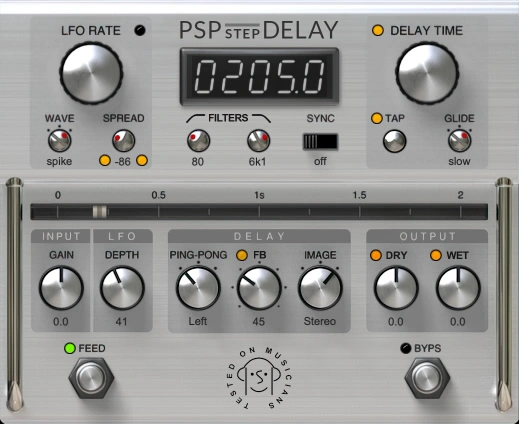The image size is (519, 424).
Task: Click the 'Left' ping-pong value
Action: [x=198, y=321]
